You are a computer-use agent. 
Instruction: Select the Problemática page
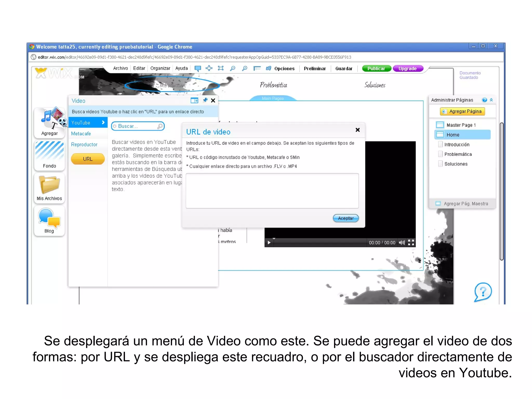(458, 154)
